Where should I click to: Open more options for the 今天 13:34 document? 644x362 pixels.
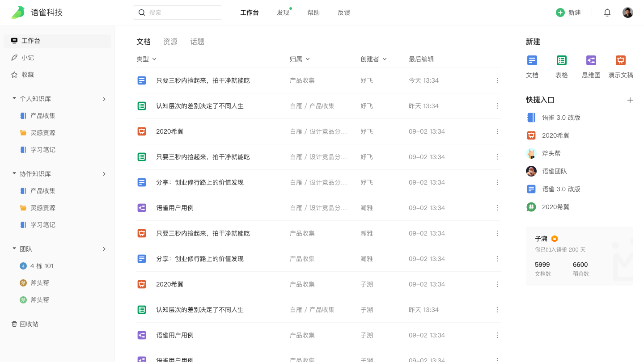pos(497,80)
